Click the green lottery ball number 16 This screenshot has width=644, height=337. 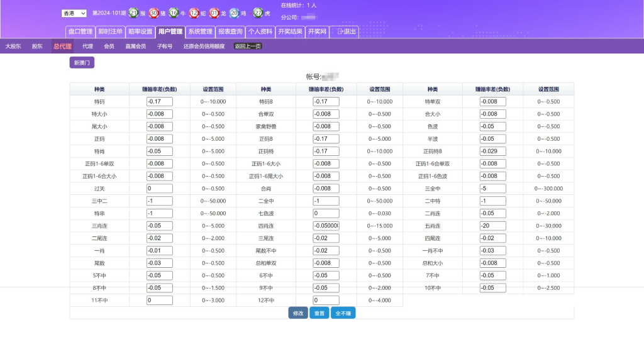click(x=174, y=13)
